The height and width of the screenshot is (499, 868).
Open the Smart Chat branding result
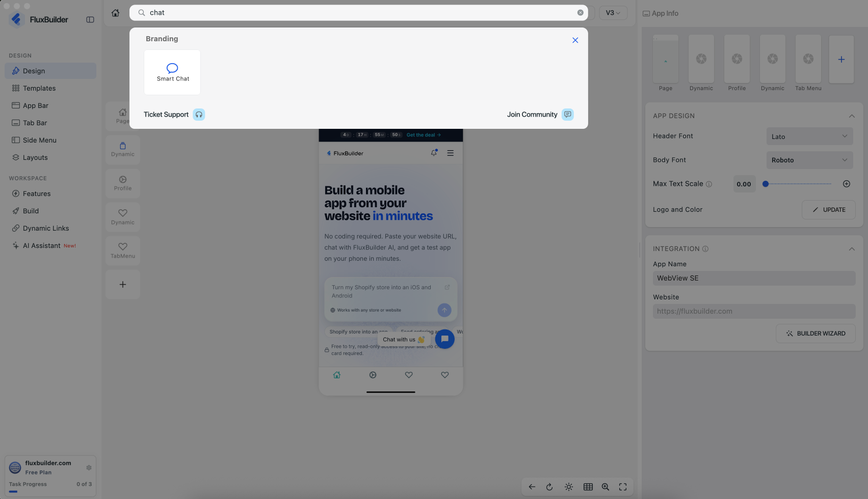pyautogui.click(x=172, y=72)
